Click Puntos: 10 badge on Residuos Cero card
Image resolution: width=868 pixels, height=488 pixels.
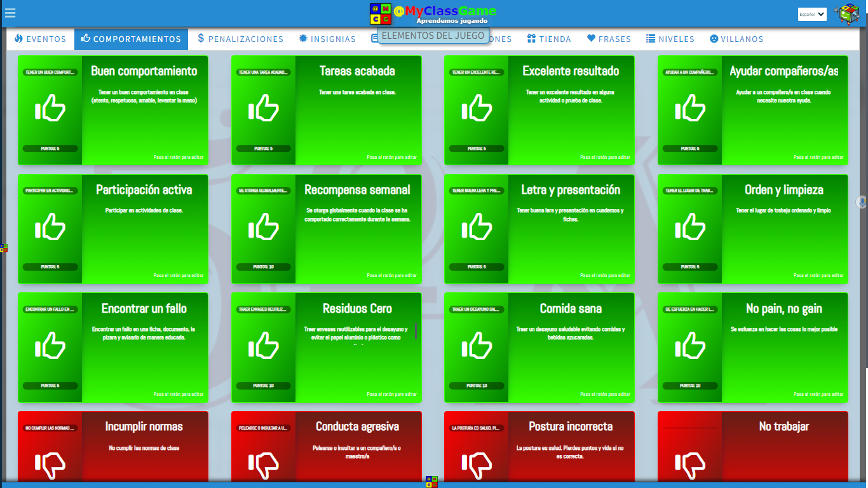[x=264, y=385]
